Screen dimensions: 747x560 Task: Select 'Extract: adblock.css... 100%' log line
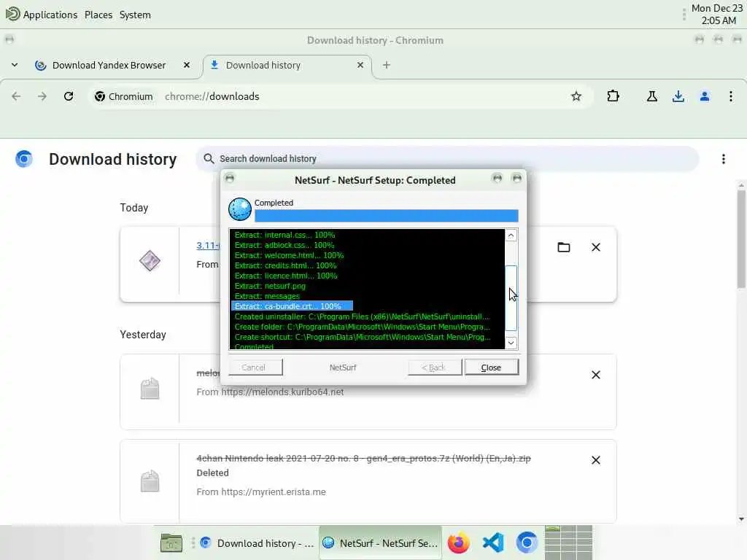coord(284,245)
